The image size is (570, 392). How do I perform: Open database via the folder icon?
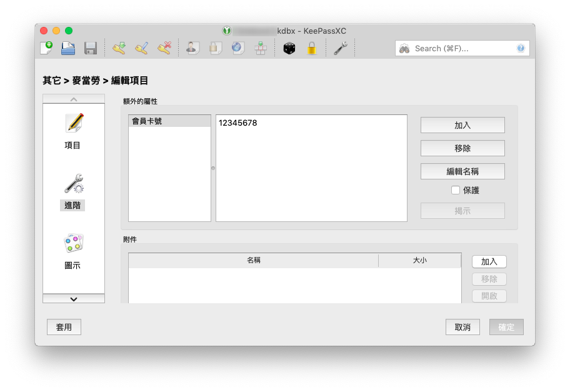(x=68, y=48)
